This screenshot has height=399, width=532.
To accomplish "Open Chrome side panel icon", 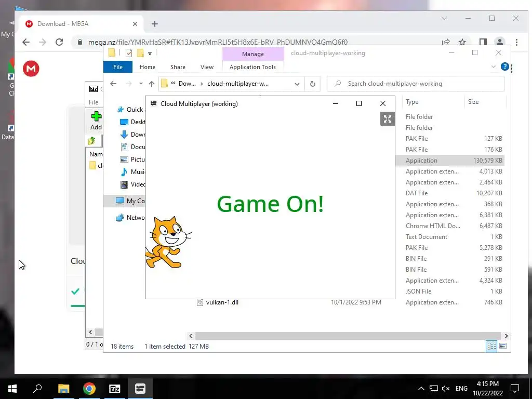I will point(483,42).
